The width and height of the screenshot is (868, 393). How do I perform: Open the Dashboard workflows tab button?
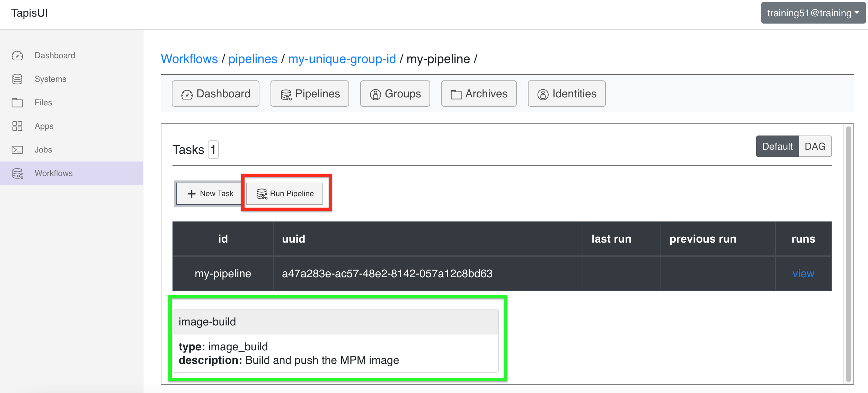[x=215, y=94]
